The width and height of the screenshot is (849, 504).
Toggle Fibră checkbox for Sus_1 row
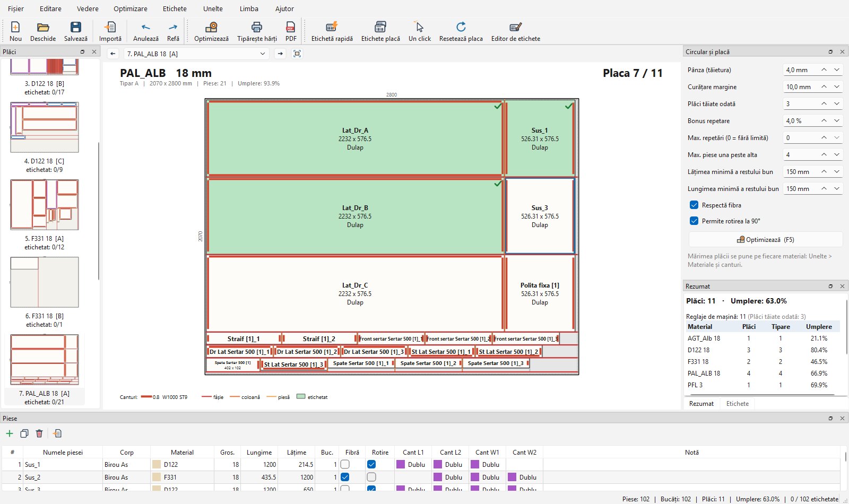345,464
